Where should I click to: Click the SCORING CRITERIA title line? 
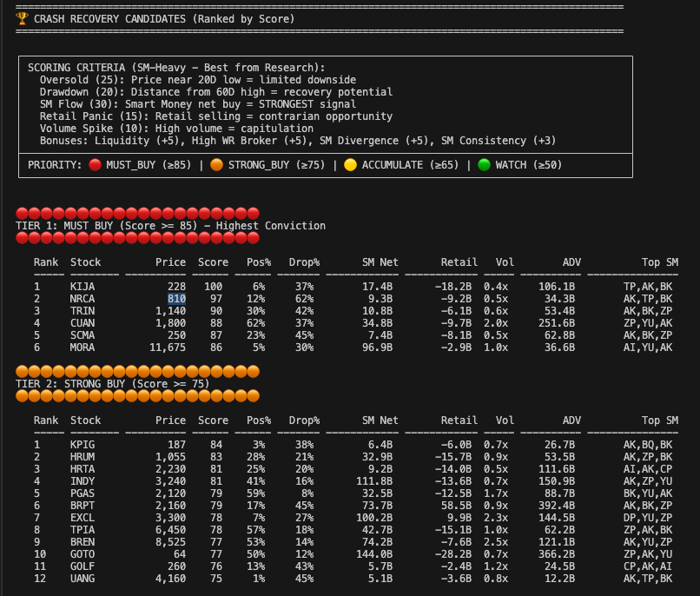pos(176,67)
